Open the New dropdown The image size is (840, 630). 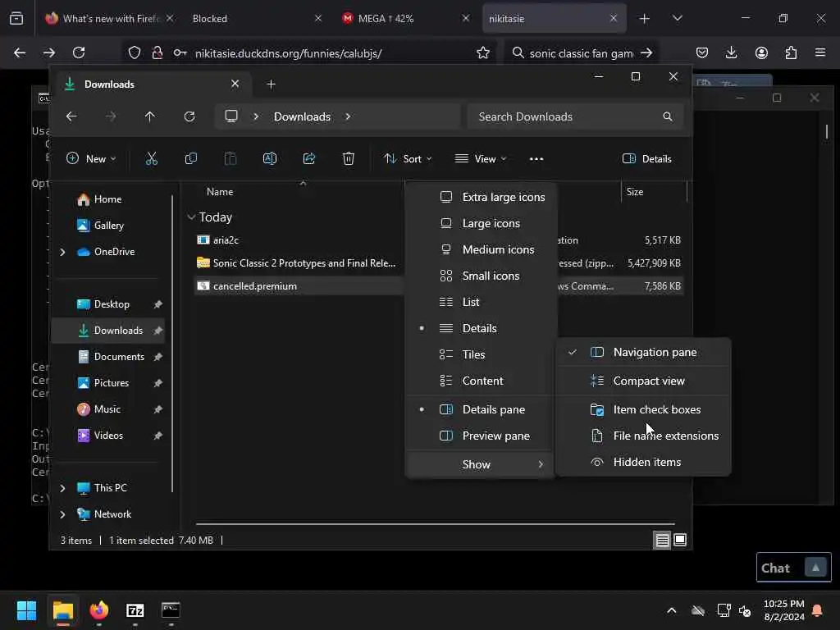[x=91, y=158]
